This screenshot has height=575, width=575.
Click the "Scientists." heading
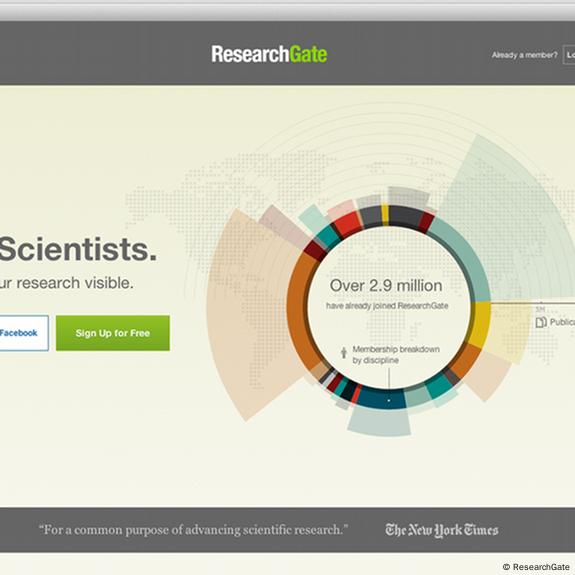coord(78,249)
